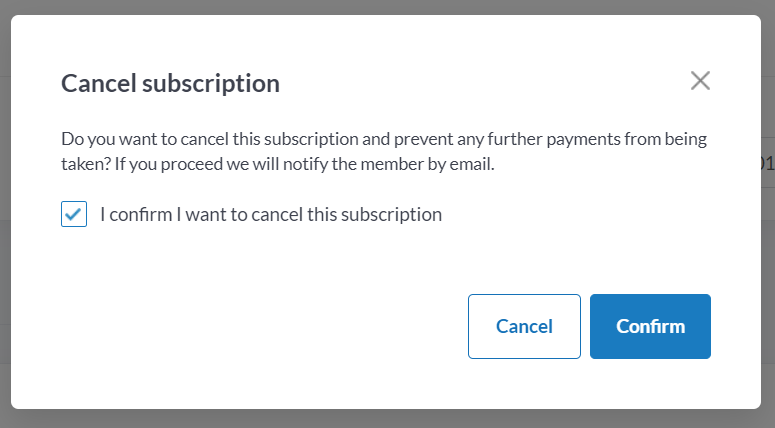775x428 pixels.
Task: Click the partially hidden text right of the dialog
Action: click(x=768, y=163)
